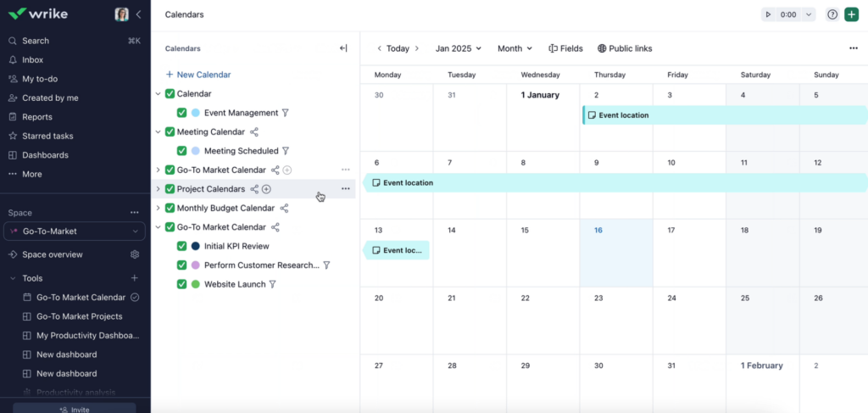The height and width of the screenshot is (413, 868).
Task: Open Search in the sidebar
Action: (36, 41)
